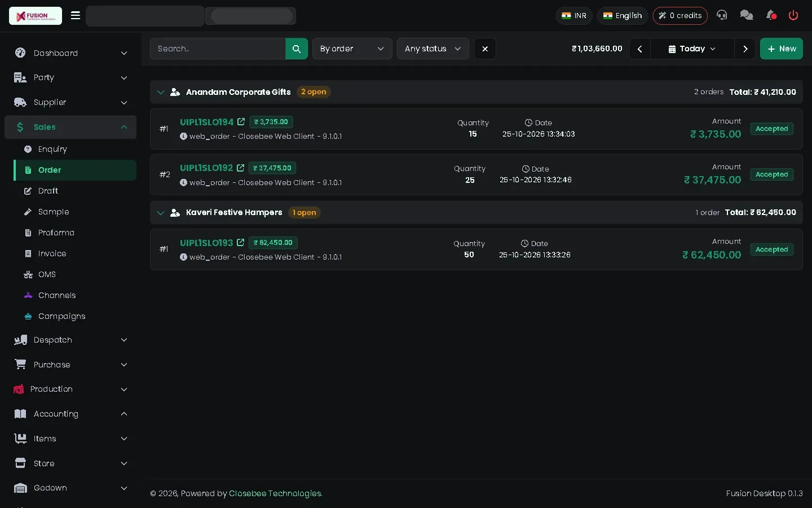
Task: Expand the Despatch menu
Action: [x=70, y=340]
